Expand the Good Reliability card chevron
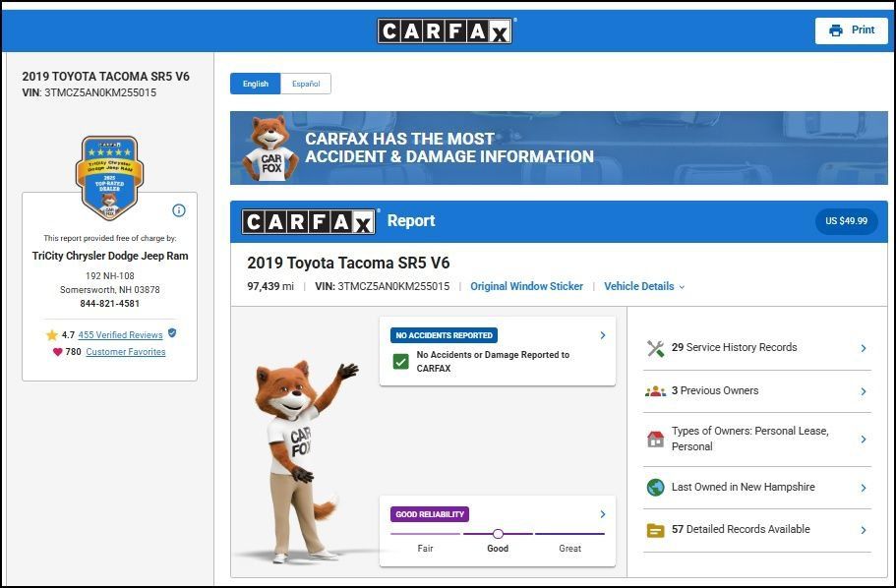Viewport: 896px width, 588px height. (x=603, y=514)
